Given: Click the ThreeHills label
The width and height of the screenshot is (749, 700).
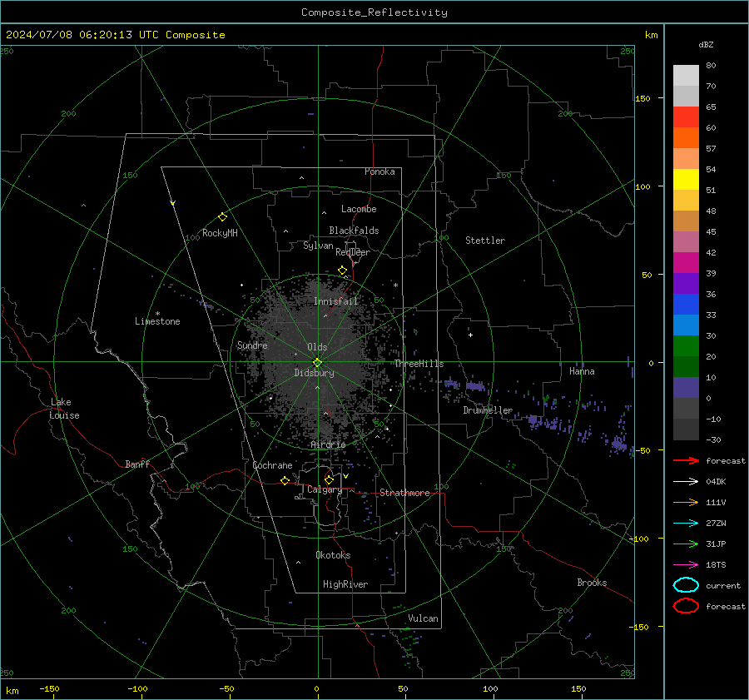Looking at the screenshot, I should pyautogui.click(x=419, y=364).
